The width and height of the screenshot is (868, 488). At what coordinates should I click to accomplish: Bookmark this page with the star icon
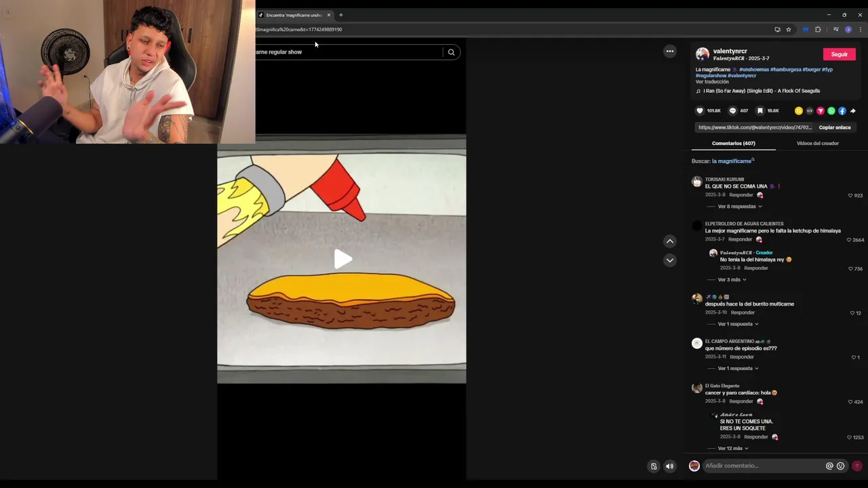(789, 29)
